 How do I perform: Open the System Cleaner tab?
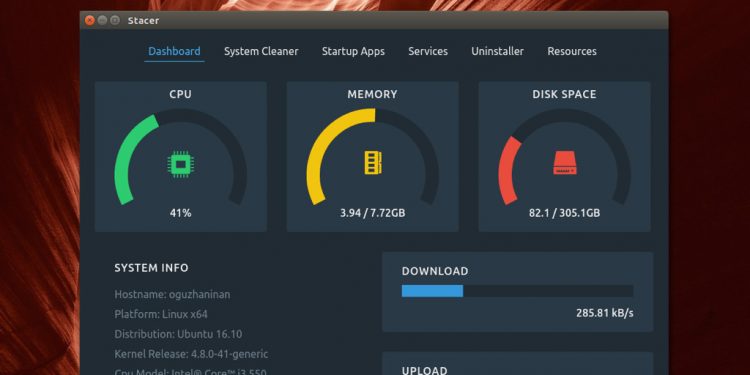[261, 51]
